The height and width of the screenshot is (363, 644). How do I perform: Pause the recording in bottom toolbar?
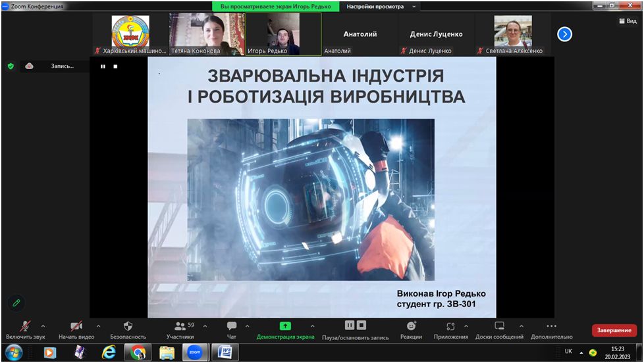point(350,326)
